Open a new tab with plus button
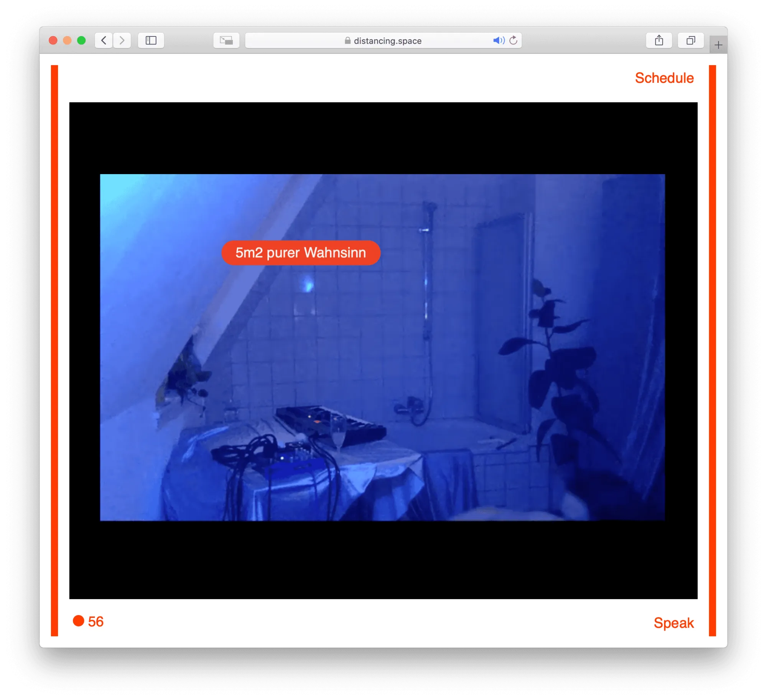 (x=718, y=45)
